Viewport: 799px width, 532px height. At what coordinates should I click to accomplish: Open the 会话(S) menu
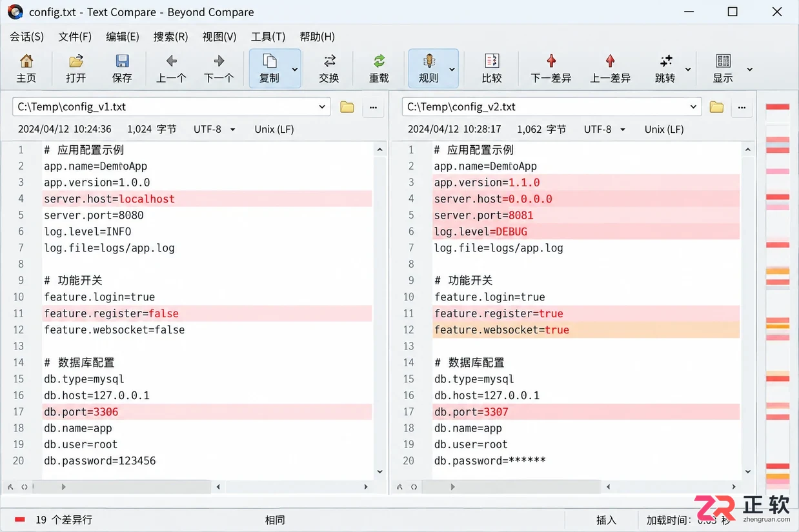[27, 37]
